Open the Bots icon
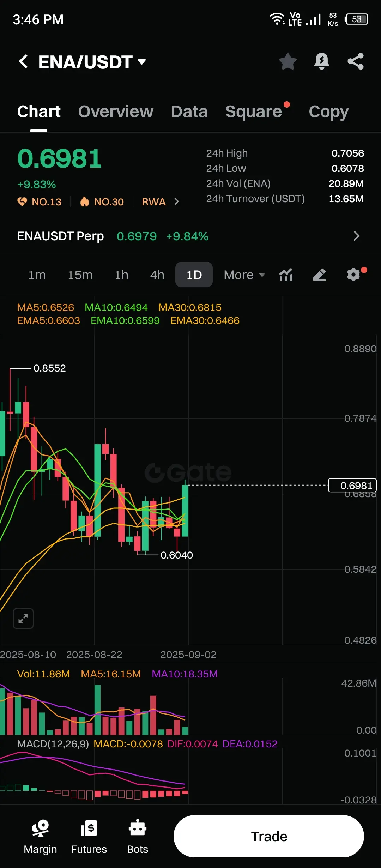Image resolution: width=381 pixels, height=868 pixels. pos(138,837)
